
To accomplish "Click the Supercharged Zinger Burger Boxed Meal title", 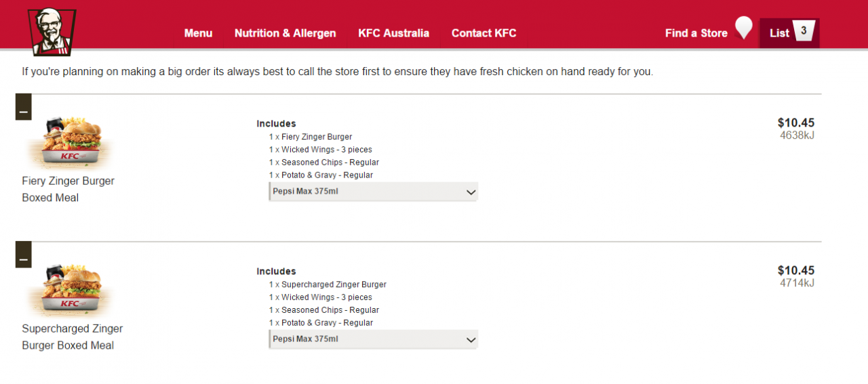I will (x=72, y=337).
